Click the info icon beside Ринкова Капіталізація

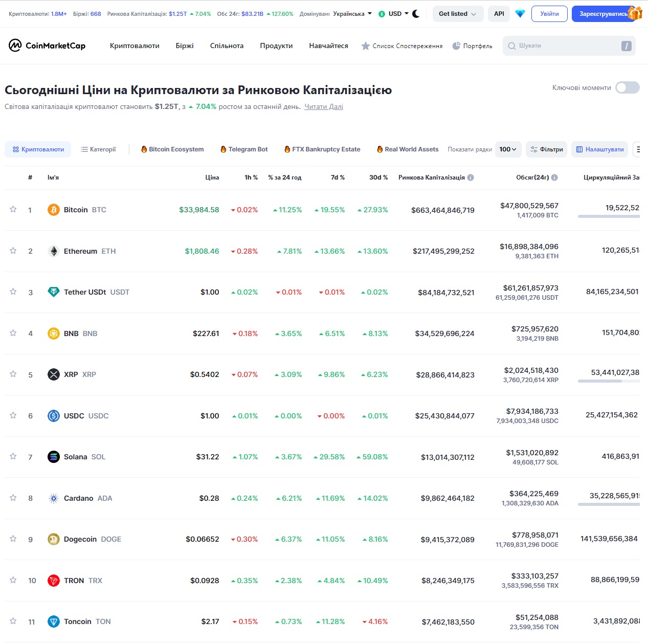tap(471, 177)
